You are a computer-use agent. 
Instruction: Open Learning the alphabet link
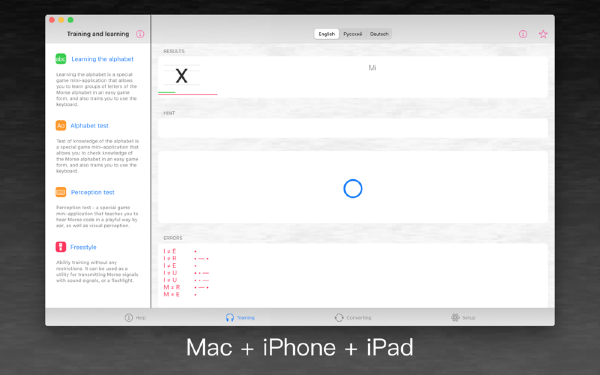pyautogui.click(x=103, y=59)
